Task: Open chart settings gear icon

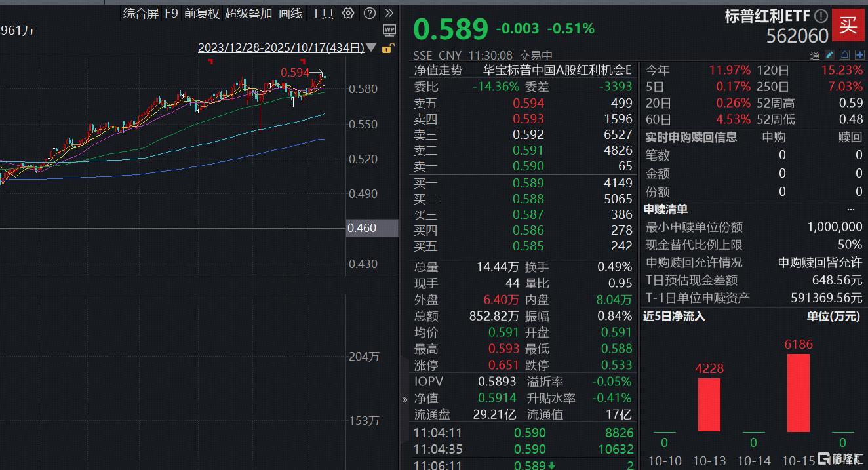Action: pyautogui.click(x=349, y=13)
